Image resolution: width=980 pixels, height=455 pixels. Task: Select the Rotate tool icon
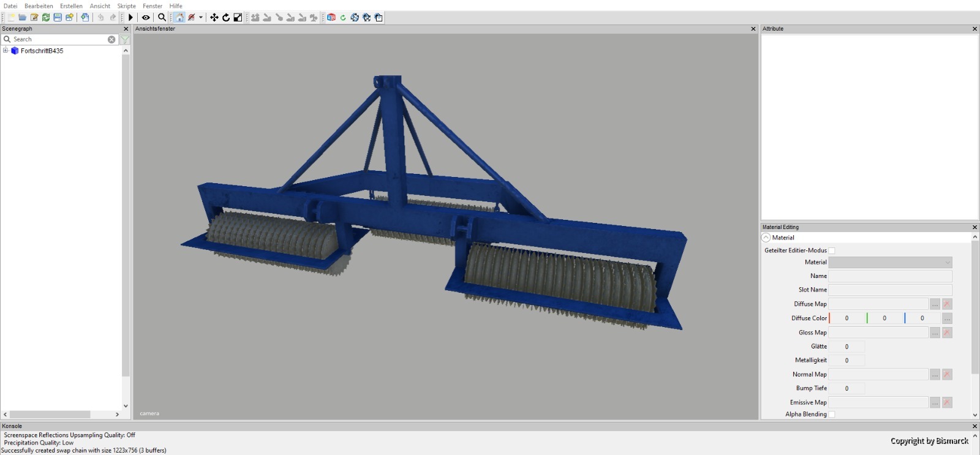point(226,18)
